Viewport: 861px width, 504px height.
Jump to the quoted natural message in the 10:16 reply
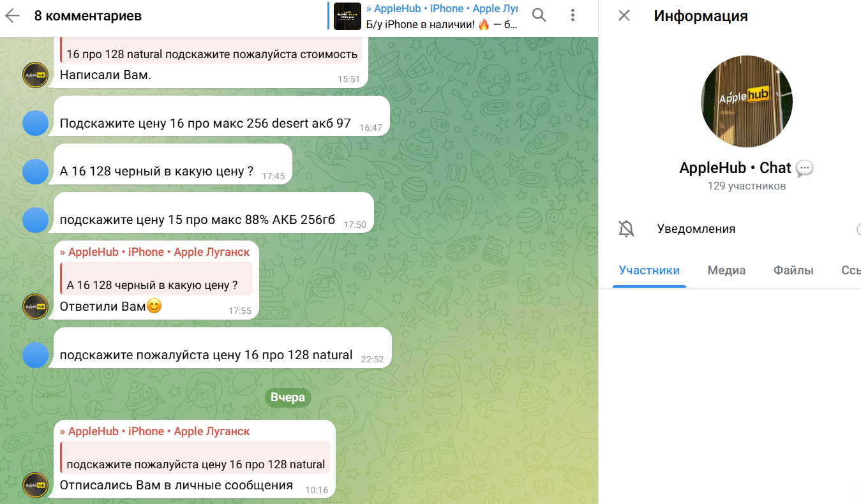pyautogui.click(x=195, y=458)
